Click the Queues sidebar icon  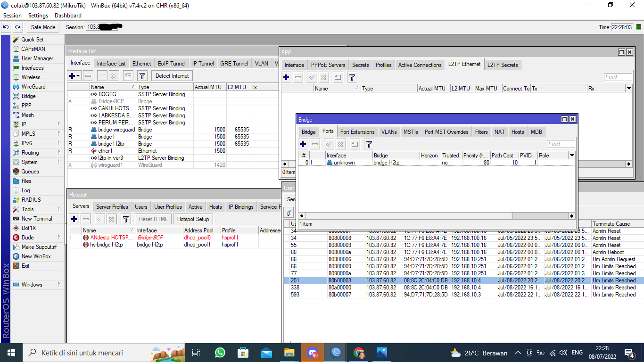click(16, 172)
